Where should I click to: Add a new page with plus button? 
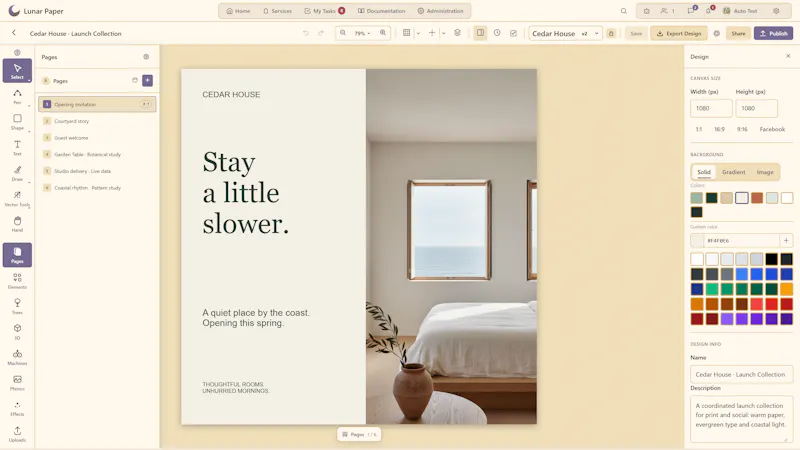click(x=147, y=80)
